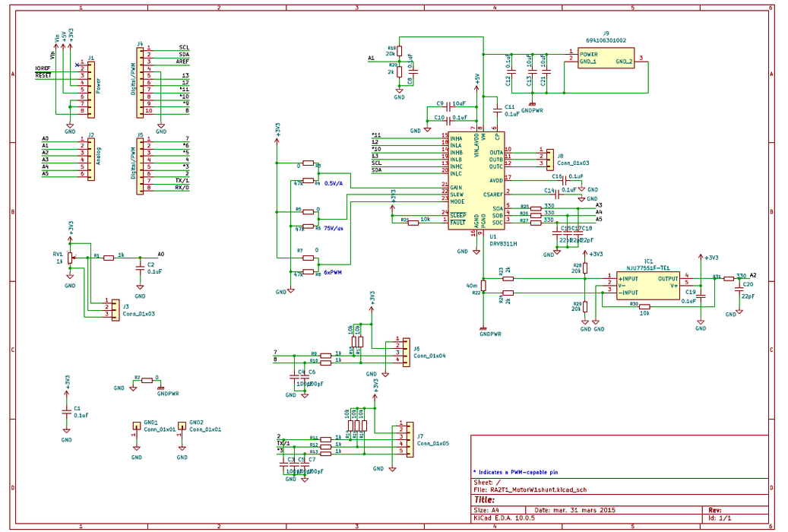
Task: Click the "* Indicates a PWM-capable pin" note
Action: (516, 472)
